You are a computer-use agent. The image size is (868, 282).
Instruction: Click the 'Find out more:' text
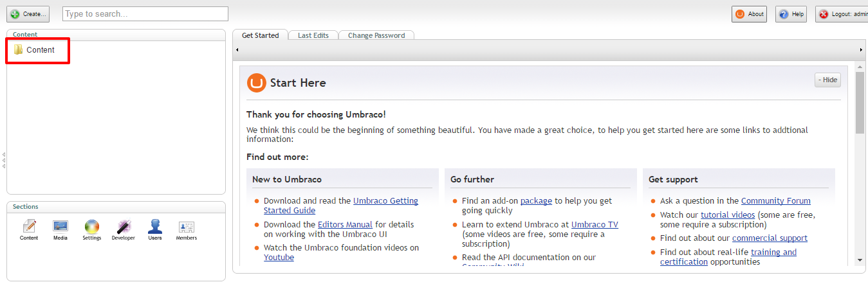click(x=277, y=157)
